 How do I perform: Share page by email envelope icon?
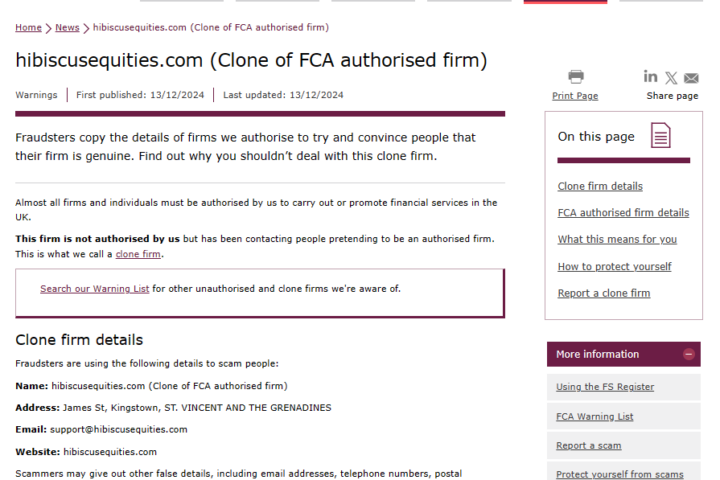pyautogui.click(x=691, y=78)
